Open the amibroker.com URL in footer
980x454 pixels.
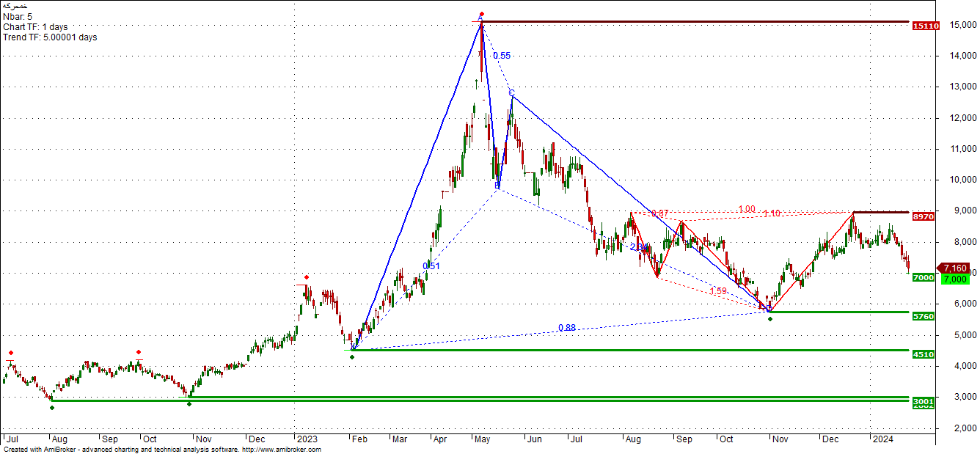(281, 450)
